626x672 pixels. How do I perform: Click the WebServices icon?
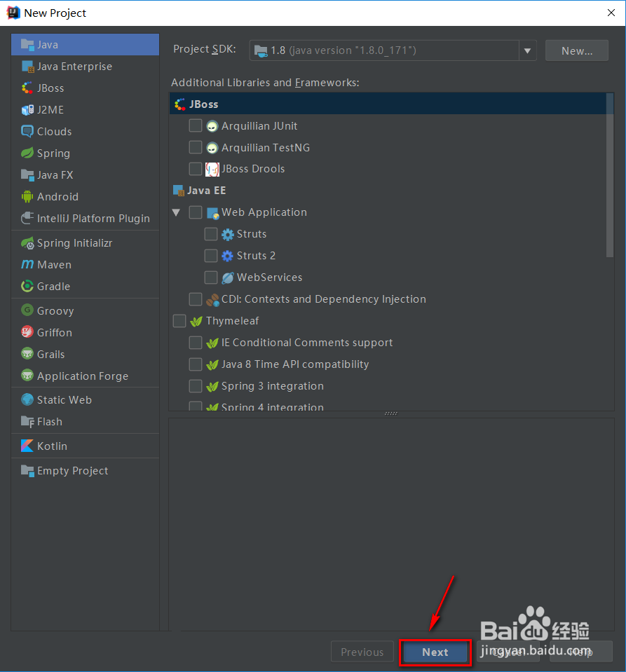pos(228,277)
